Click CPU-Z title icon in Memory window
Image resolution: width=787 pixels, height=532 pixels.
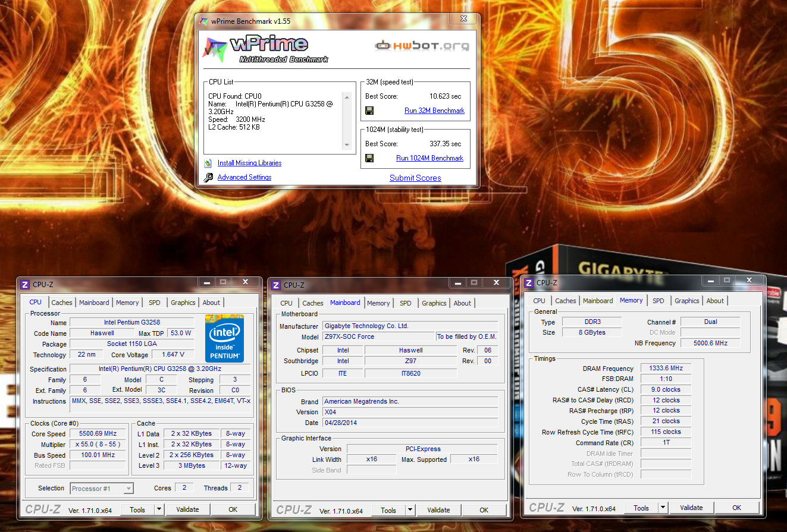tap(529, 282)
